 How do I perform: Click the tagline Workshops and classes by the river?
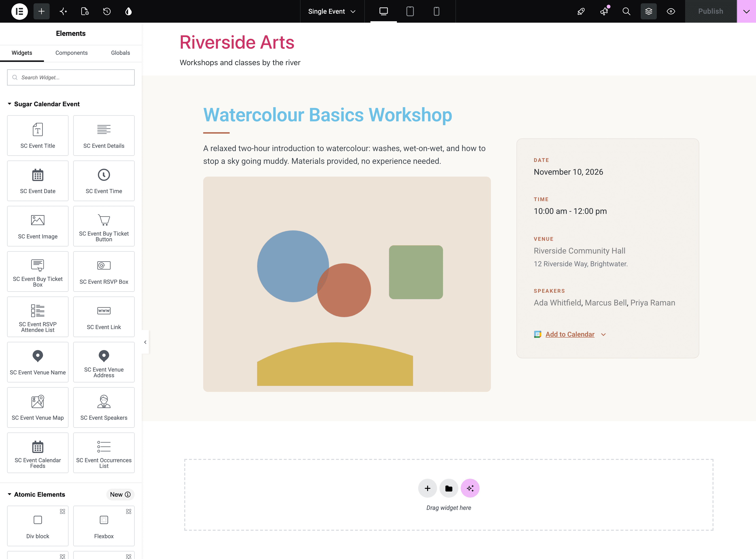pos(240,63)
